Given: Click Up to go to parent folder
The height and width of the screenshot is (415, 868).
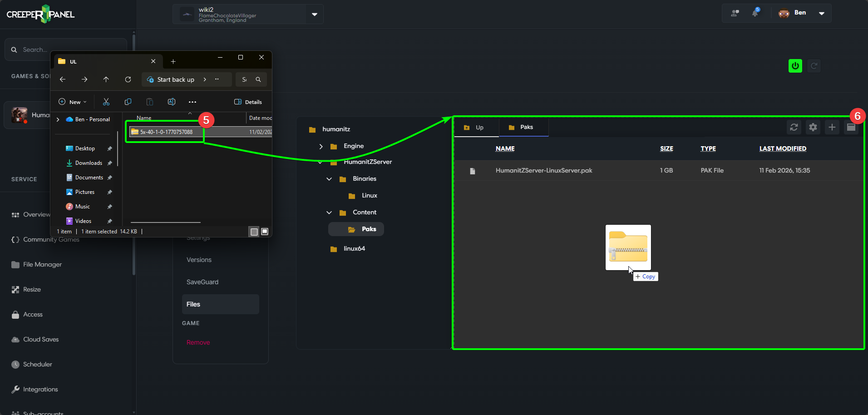Looking at the screenshot, I should pos(475,128).
